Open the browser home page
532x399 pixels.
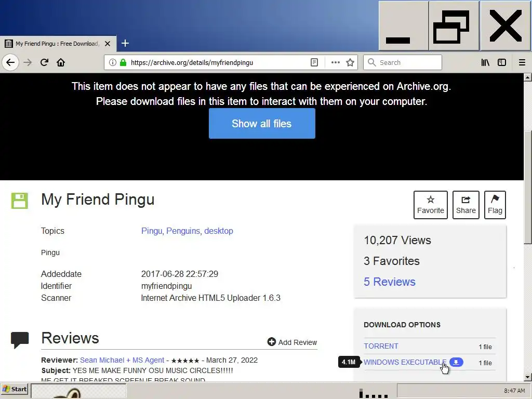pos(61,62)
